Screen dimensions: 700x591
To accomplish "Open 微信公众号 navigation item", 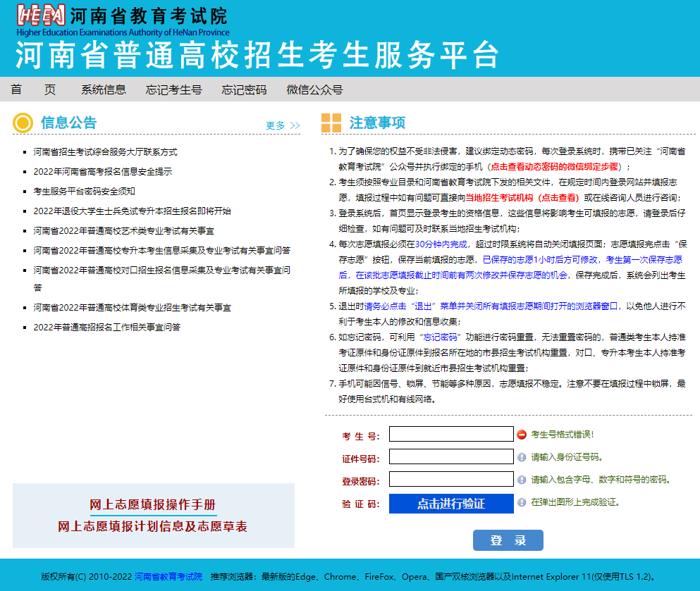I will tap(314, 89).
